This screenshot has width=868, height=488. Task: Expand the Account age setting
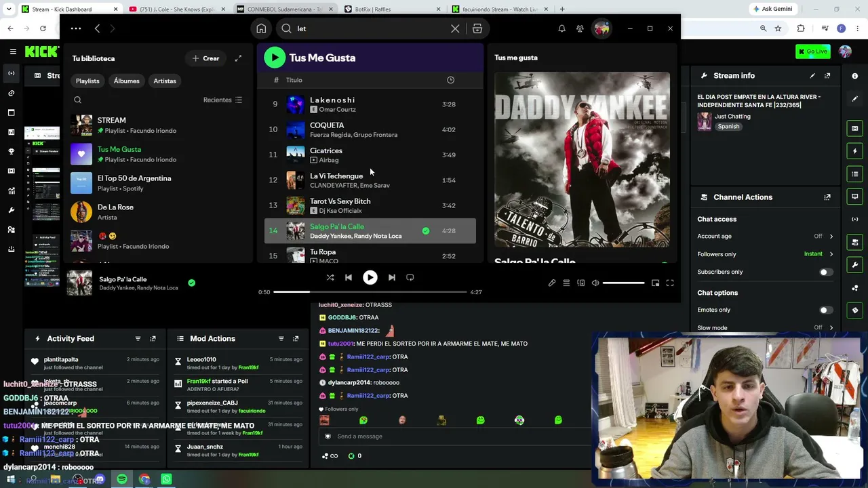coord(831,237)
